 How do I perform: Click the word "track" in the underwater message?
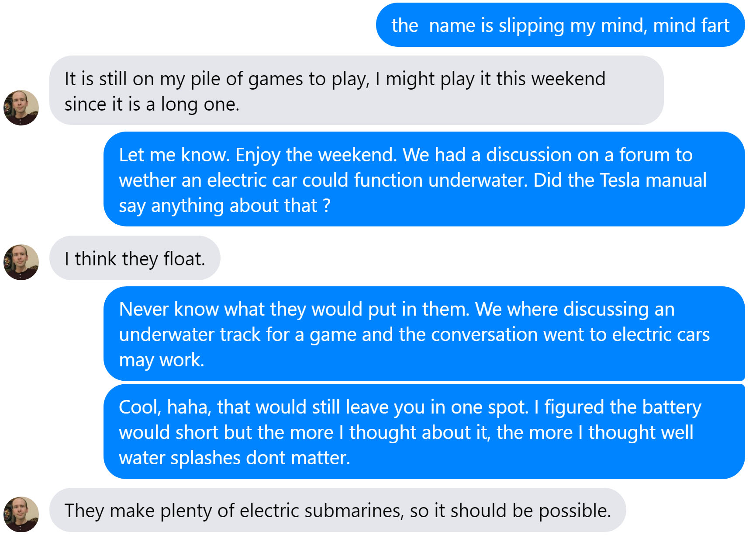pyautogui.click(x=240, y=334)
